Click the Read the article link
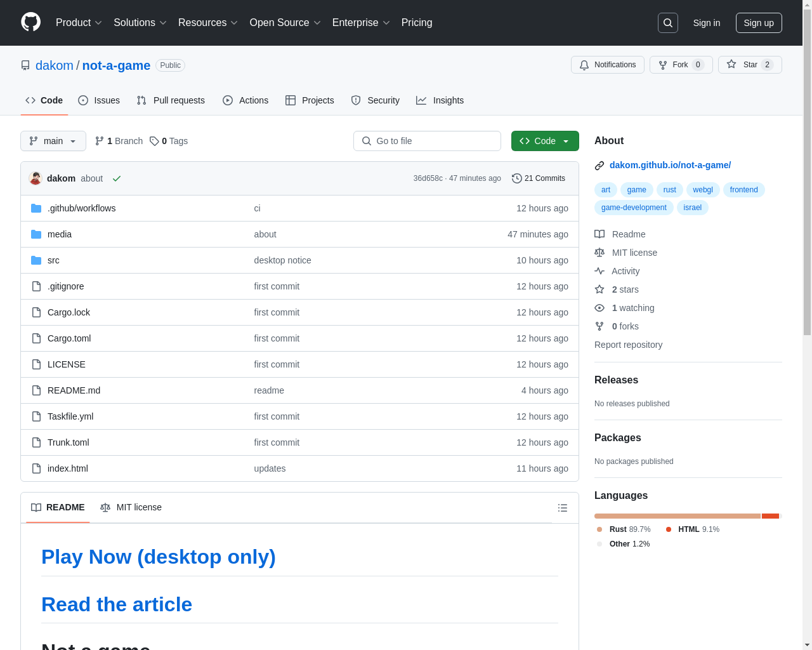 [x=117, y=604]
